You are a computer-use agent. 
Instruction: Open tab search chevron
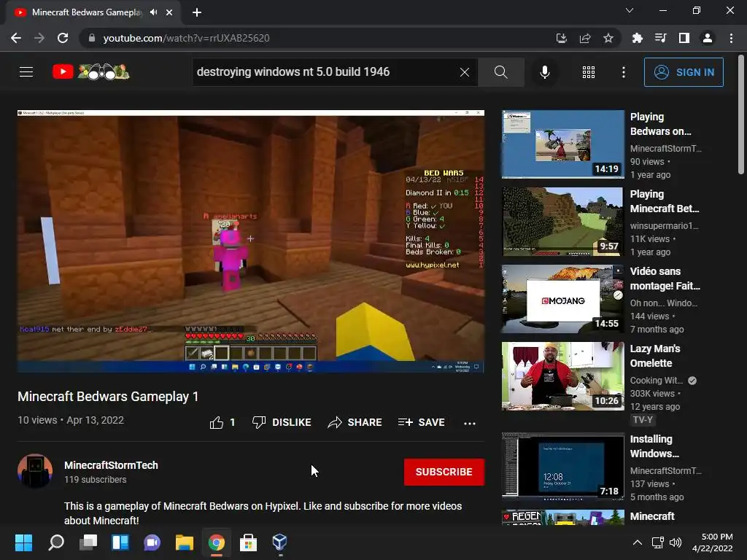tap(630, 10)
